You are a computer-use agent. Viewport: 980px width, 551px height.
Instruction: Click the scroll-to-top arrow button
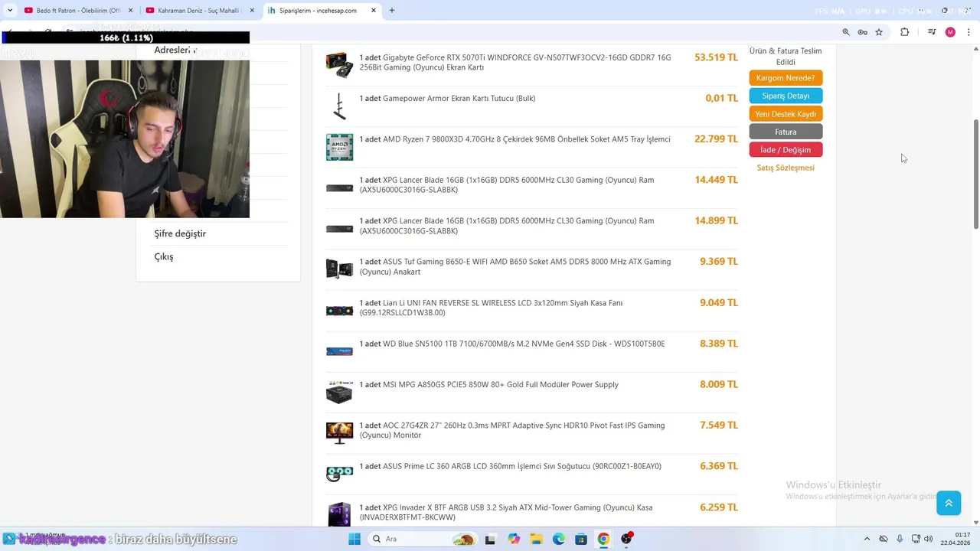tap(949, 503)
